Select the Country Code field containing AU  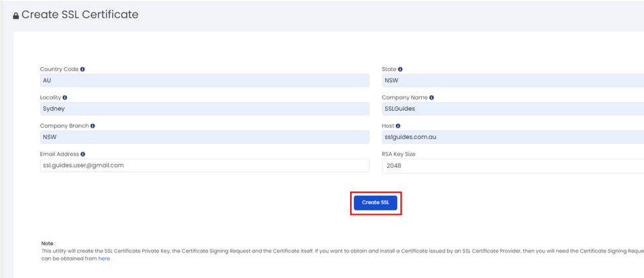pos(205,81)
